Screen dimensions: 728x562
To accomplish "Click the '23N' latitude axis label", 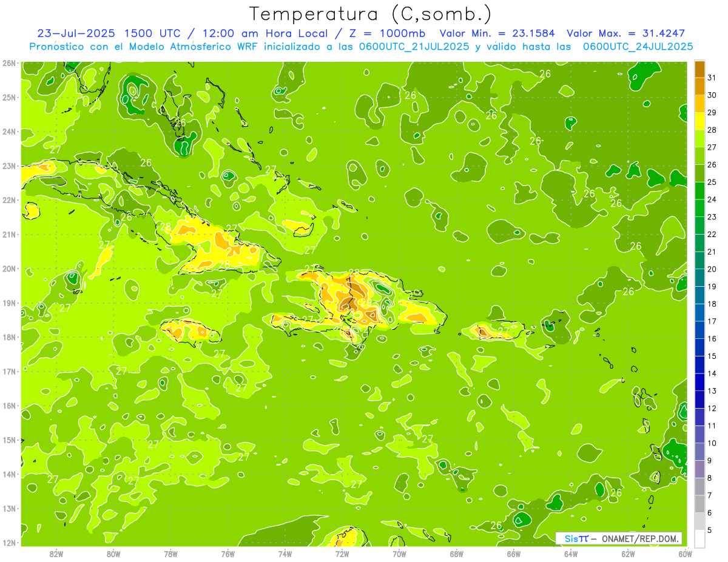I will pyautogui.click(x=8, y=166).
